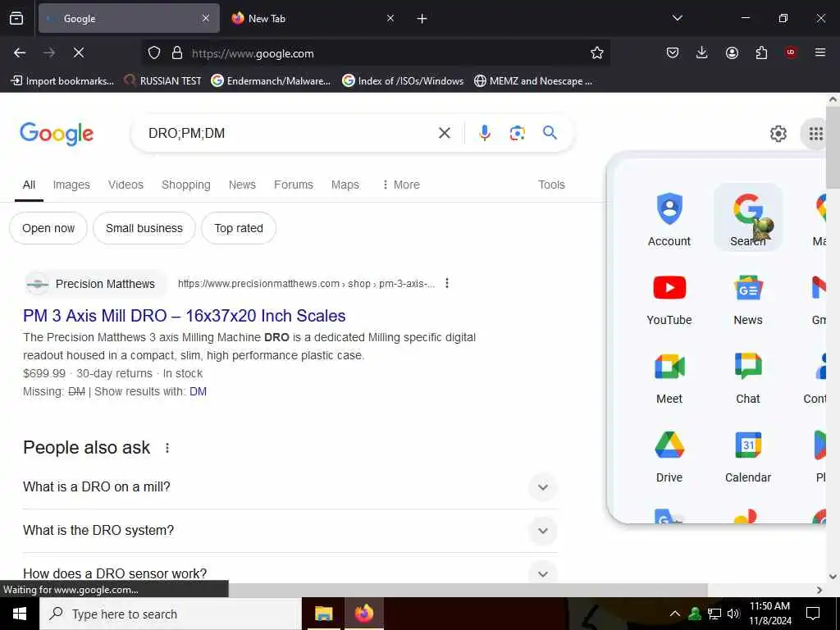Launch YouTube from apps panel
The width and height of the screenshot is (840, 630).
[x=669, y=299]
